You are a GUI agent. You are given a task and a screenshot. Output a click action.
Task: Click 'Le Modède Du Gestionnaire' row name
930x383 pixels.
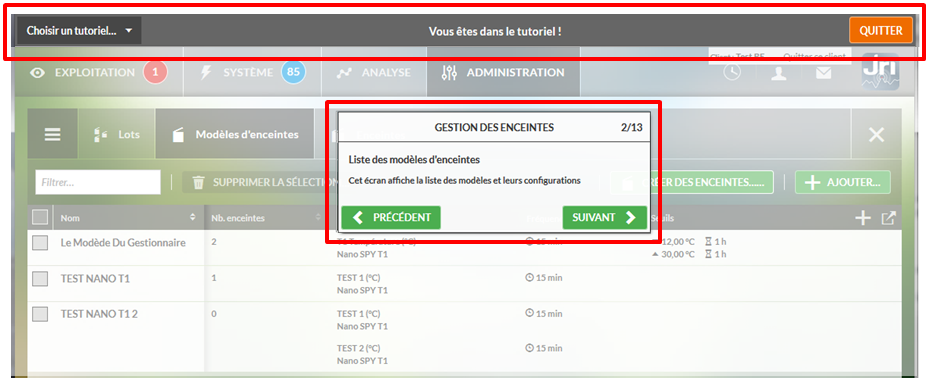point(123,242)
